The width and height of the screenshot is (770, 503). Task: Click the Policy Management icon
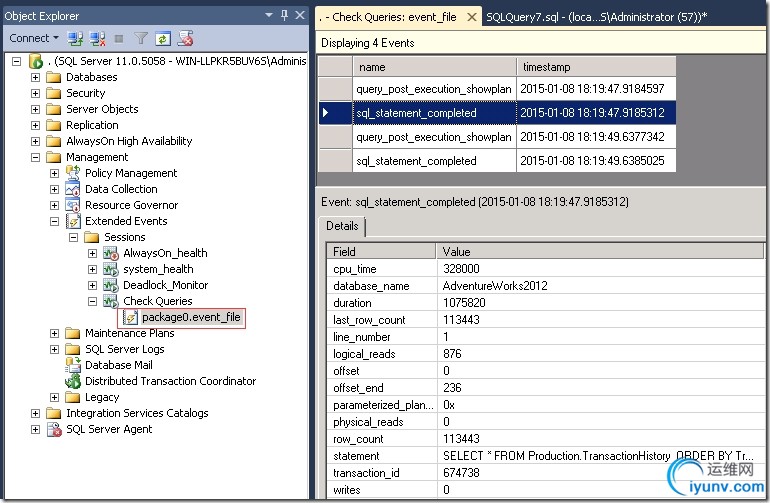(73, 173)
